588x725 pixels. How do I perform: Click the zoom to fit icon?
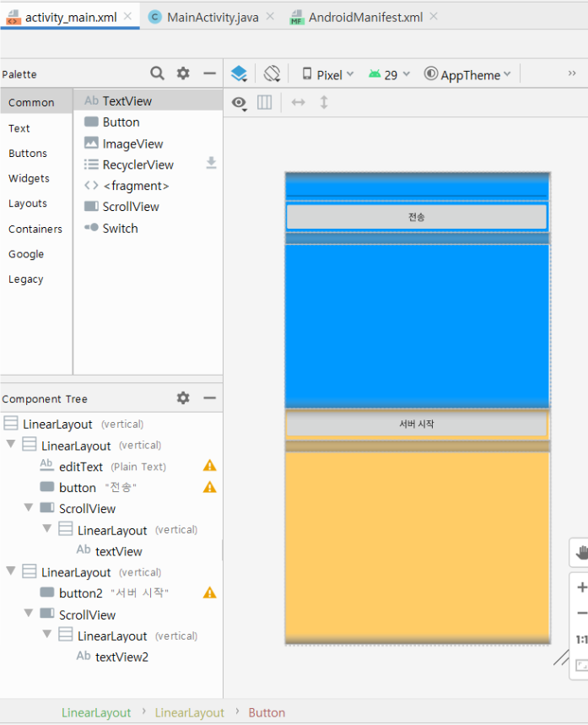click(581, 665)
